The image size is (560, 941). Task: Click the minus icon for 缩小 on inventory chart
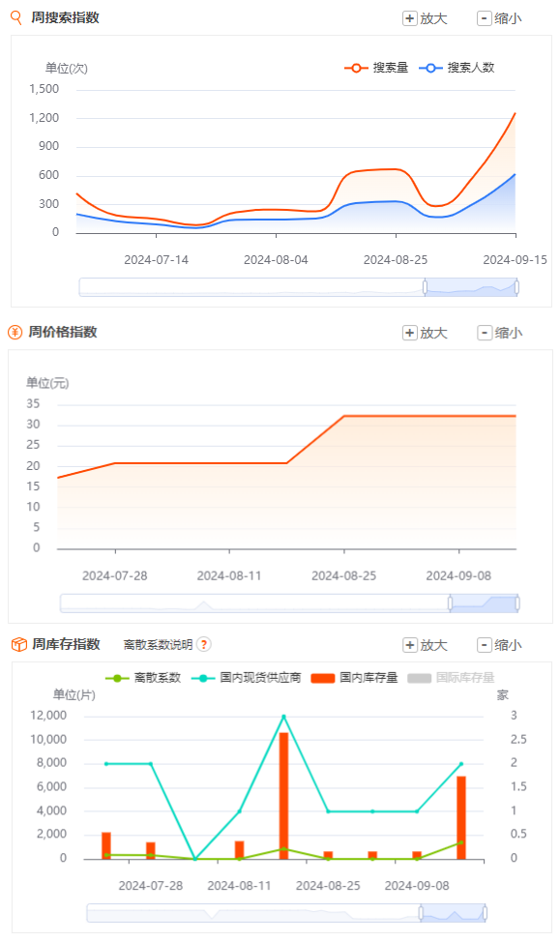pos(484,644)
